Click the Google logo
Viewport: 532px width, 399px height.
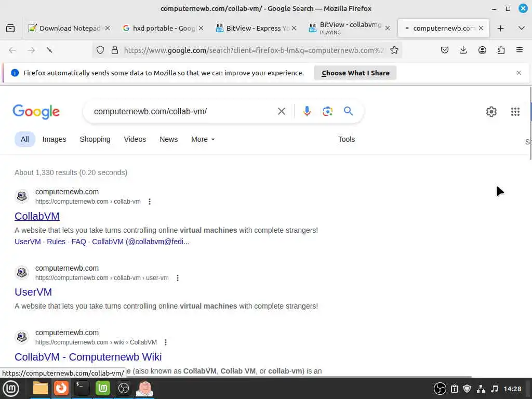tap(36, 112)
